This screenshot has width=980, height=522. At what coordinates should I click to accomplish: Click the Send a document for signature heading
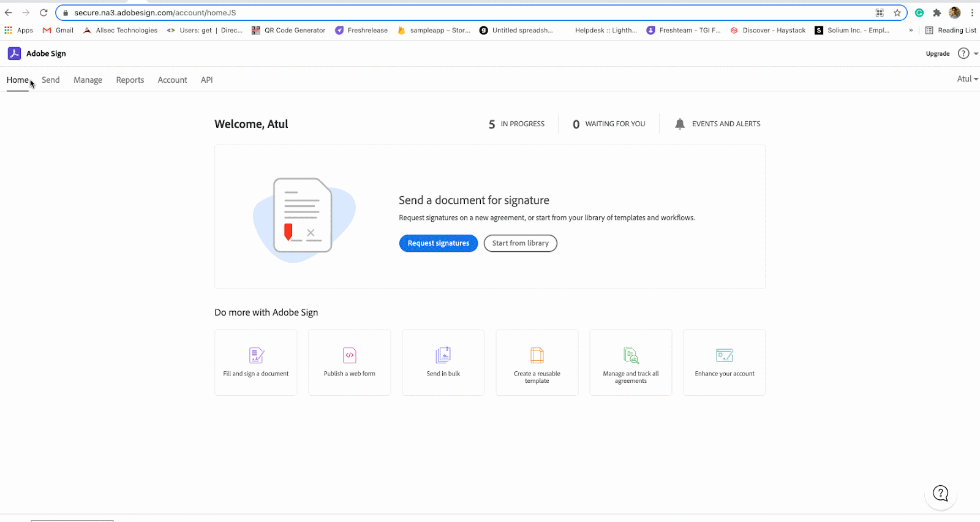click(x=474, y=200)
